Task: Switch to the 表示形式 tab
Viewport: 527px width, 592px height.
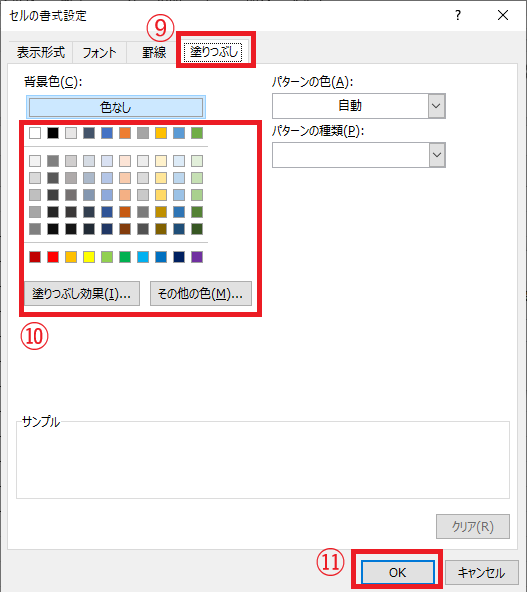Action: (x=41, y=52)
